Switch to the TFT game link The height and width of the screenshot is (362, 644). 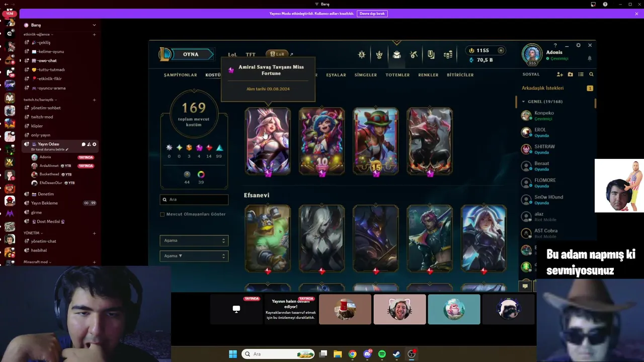coord(251,55)
